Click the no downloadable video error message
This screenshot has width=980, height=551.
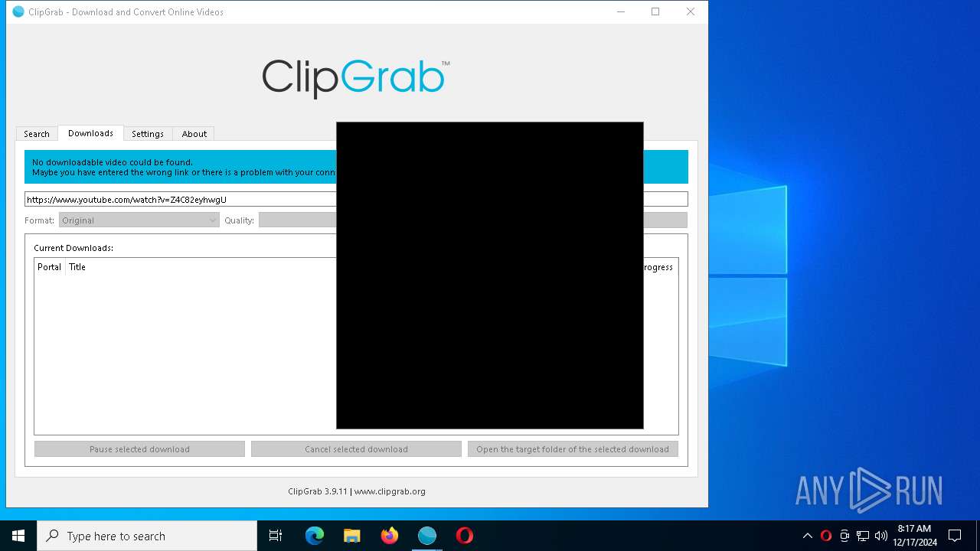(x=356, y=167)
